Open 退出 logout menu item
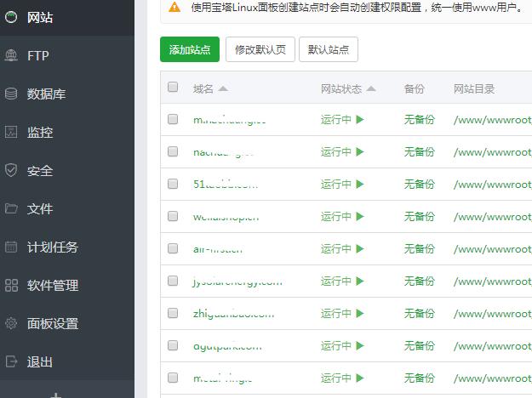The height and width of the screenshot is (398, 532). (40, 362)
